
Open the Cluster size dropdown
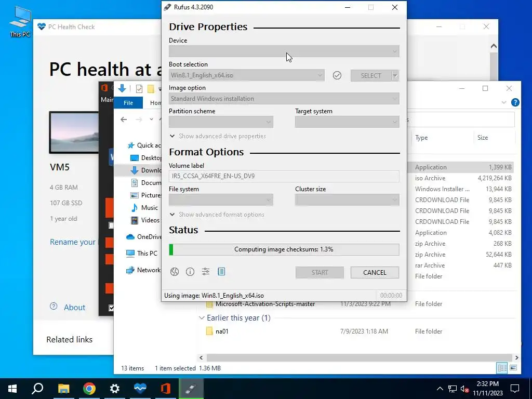tap(347, 200)
